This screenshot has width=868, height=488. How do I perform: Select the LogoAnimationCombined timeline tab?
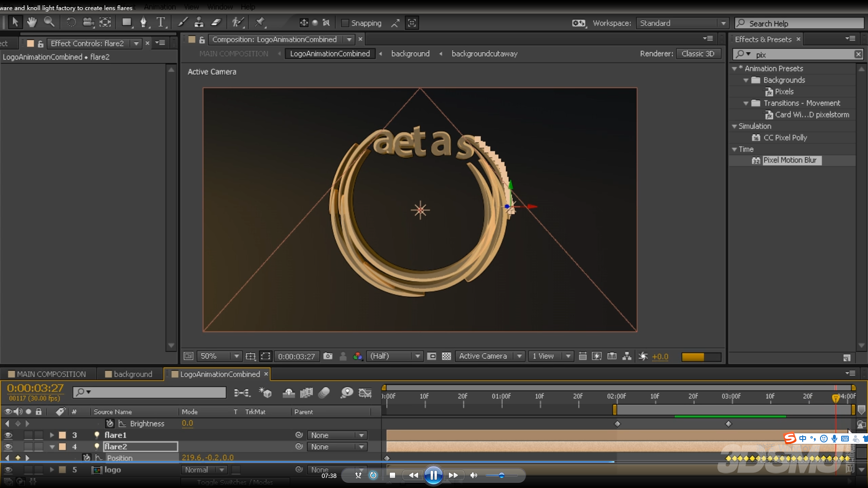tap(220, 374)
